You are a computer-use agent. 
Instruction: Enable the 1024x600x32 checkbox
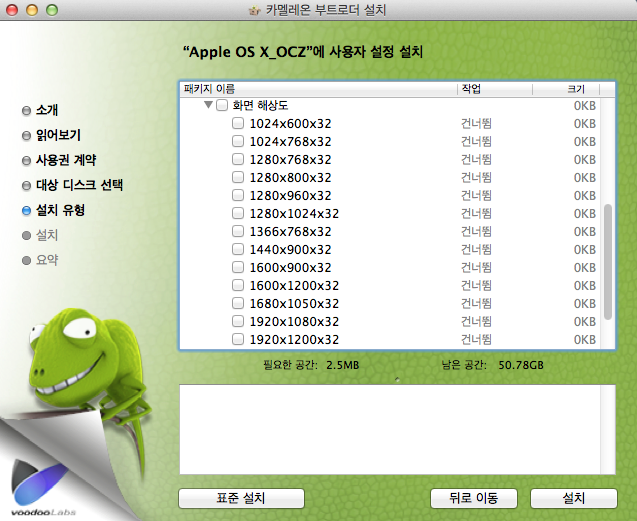point(238,123)
